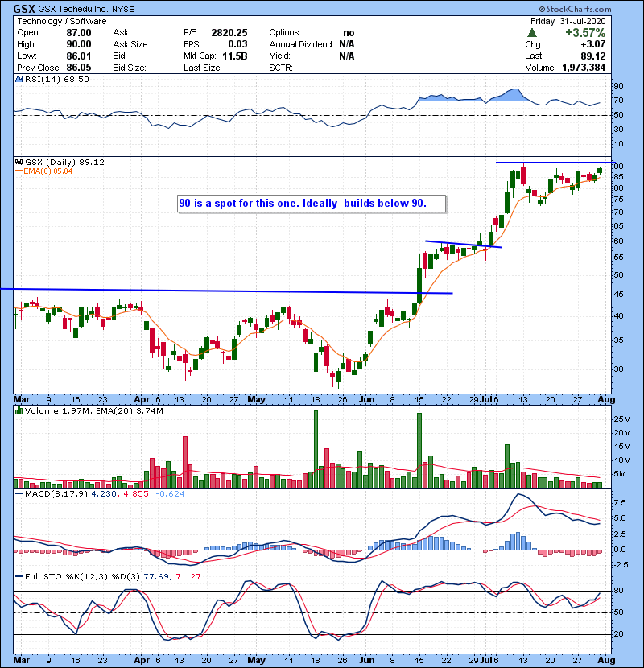The height and width of the screenshot is (668, 644).
Task: Click the GSX Techedu Inc. company name
Action: [x=73, y=9]
